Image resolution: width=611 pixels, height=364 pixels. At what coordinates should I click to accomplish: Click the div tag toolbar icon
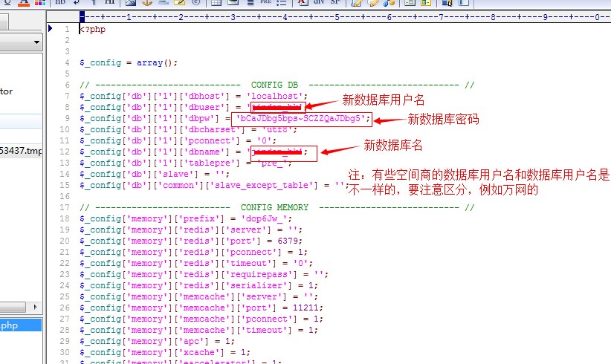pos(318,3)
